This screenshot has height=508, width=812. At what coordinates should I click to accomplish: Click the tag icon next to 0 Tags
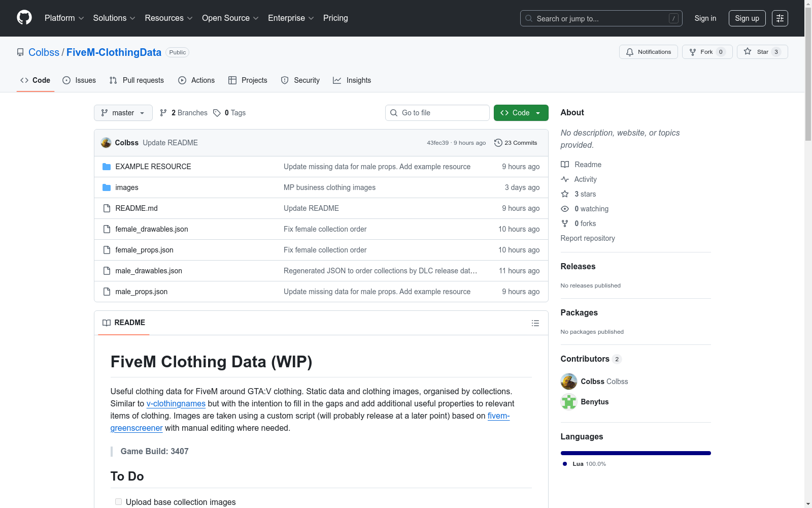(x=217, y=113)
